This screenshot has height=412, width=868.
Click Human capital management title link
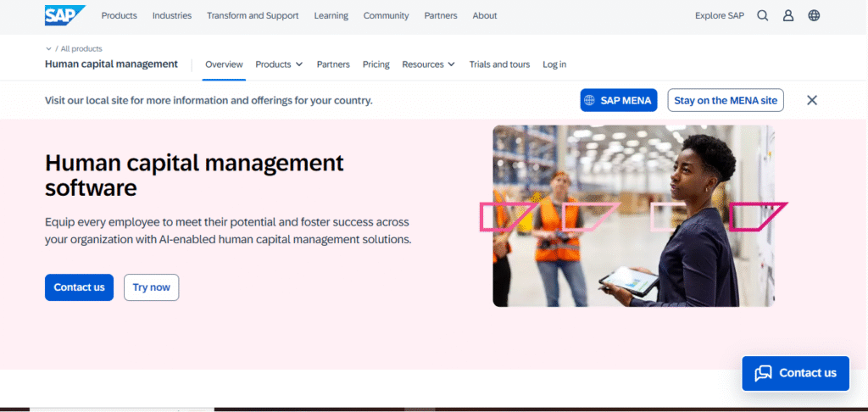pos(111,64)
